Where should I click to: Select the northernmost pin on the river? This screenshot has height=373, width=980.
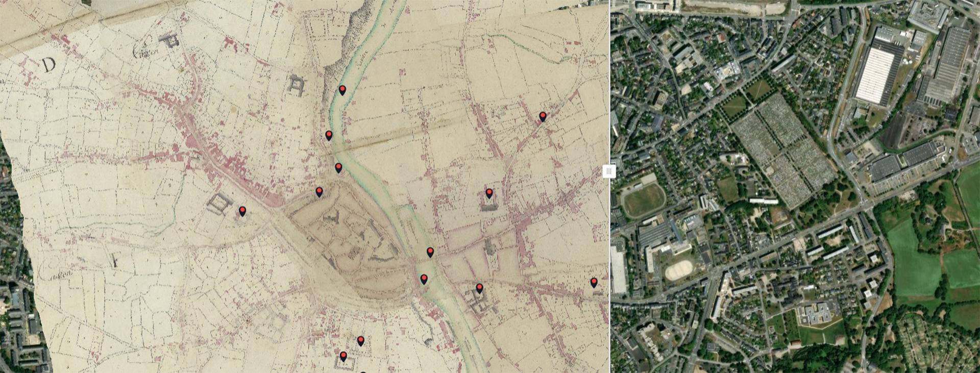[x=342, y=90]
